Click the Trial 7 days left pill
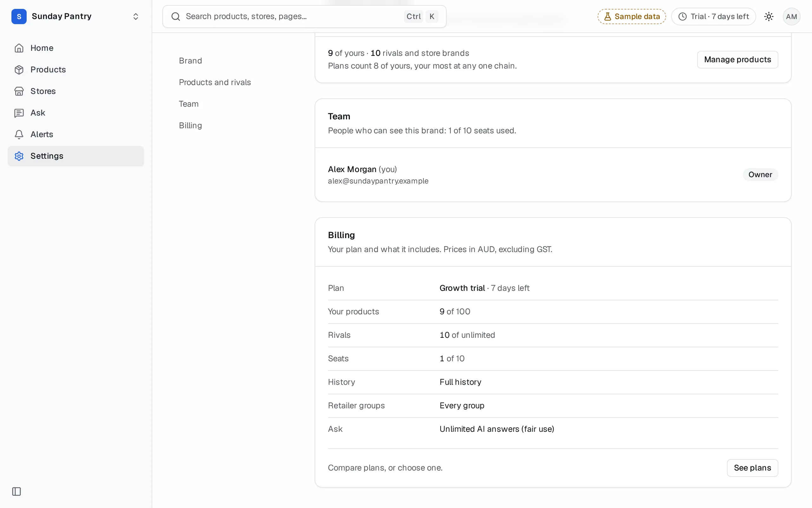The image size is (812, 508). [x=713, y=17]
